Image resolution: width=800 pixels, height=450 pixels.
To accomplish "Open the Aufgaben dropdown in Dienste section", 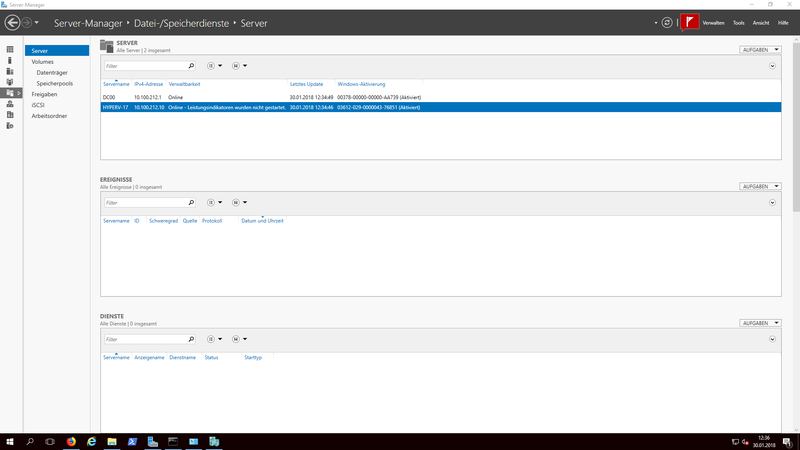I will point(760,323).
